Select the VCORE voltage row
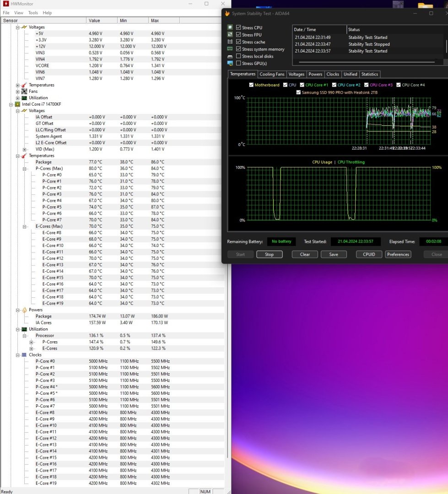The width and height of the screenshot is (448, 494). click(x=113, y=65)
